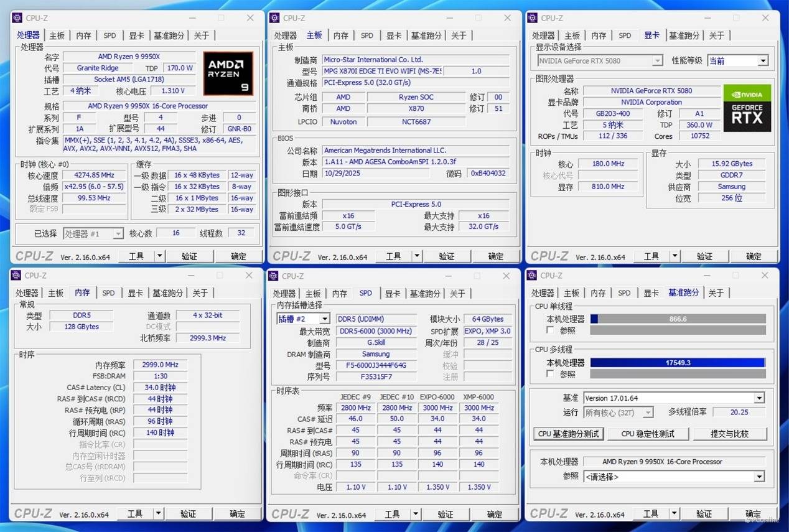
Task: Click CPU-Z title icon in processor window
Action: (x=17, y=18)
